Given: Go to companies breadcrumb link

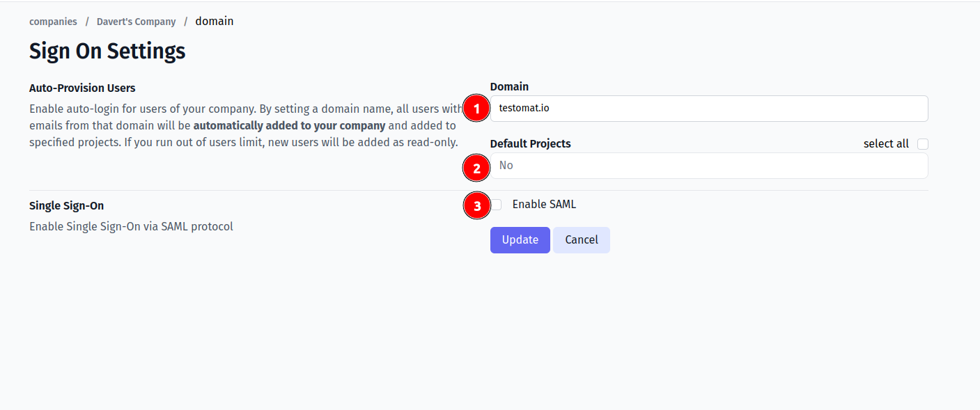Looking at the screenshot, I should pos(53,22).
